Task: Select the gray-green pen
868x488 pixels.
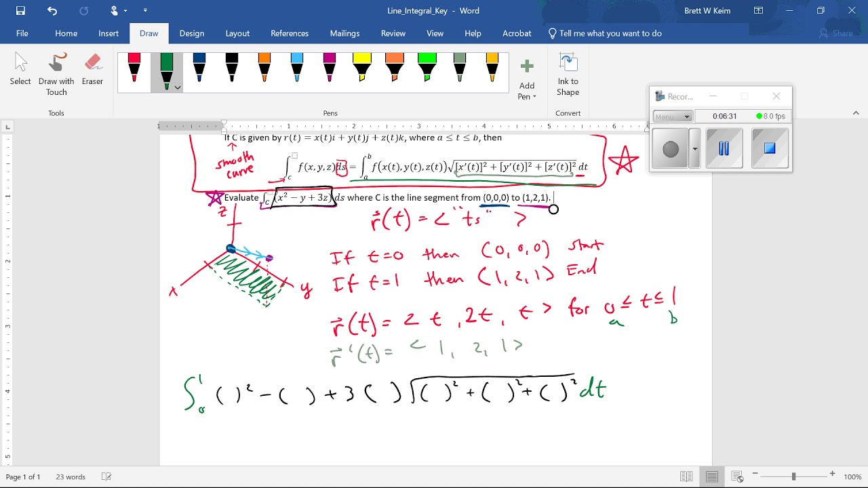Action: [460, 68]
